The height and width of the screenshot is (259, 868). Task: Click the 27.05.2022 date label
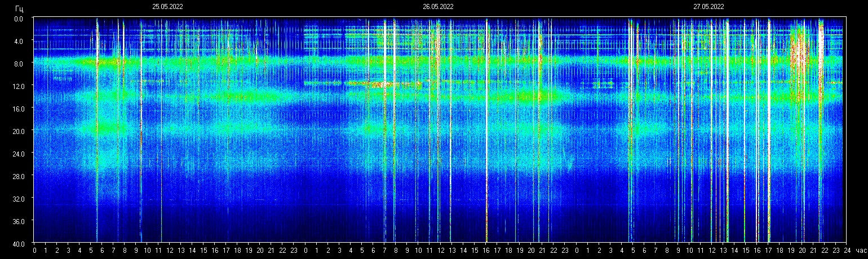[x=708, y=7]
